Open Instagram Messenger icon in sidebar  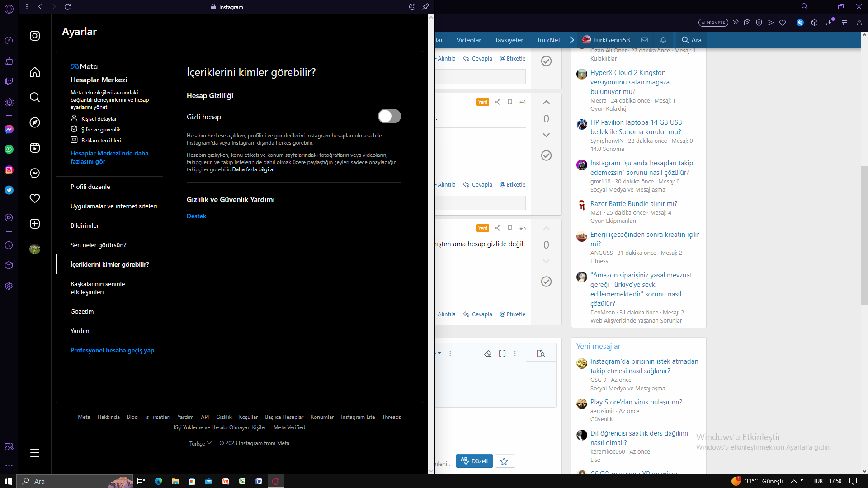tap(35, 173)
